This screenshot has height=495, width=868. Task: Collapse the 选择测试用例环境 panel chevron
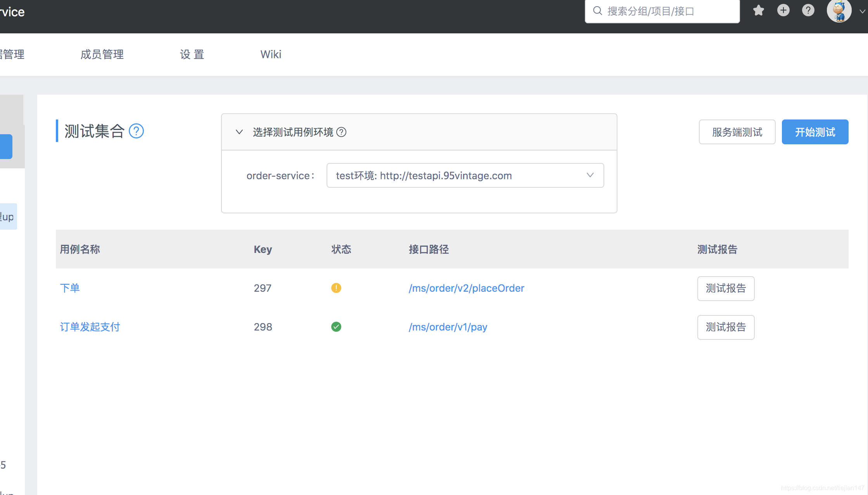[x=239, y=132]
